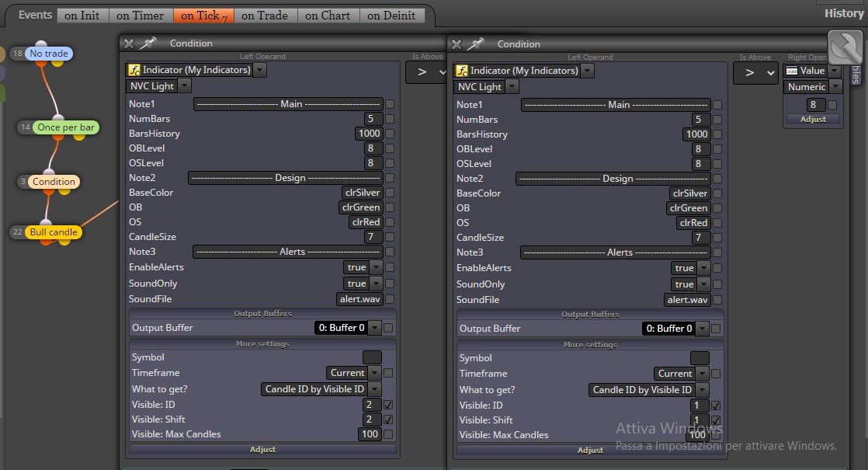Close the left Condition panel
Screen dimensions: 868x470
pos(129,44)
